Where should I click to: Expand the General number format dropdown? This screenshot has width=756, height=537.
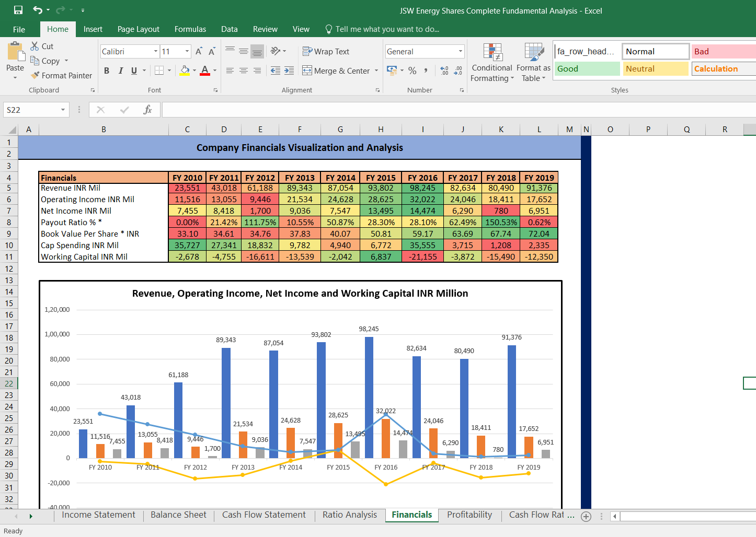pyautogui.click(x=461, y=51)
